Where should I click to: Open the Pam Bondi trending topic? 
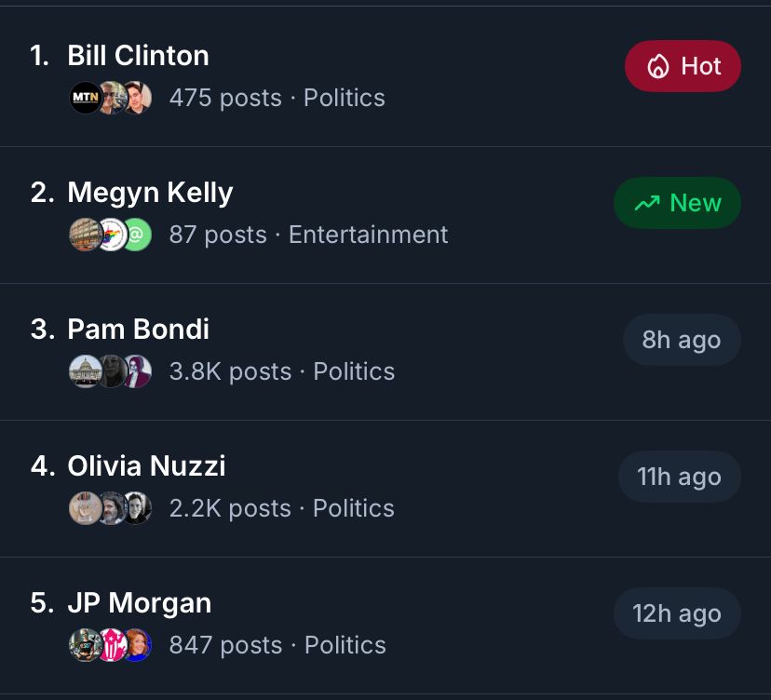tap(138, 330)
